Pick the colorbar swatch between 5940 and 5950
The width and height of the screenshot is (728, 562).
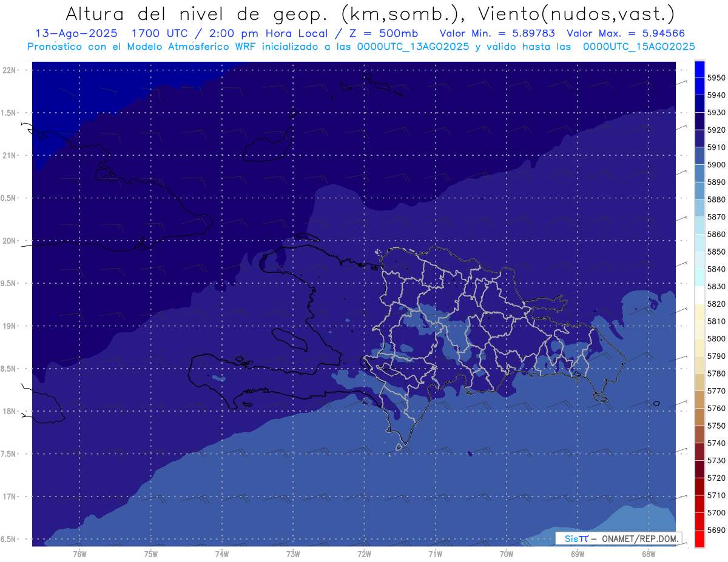coord(699,85)
